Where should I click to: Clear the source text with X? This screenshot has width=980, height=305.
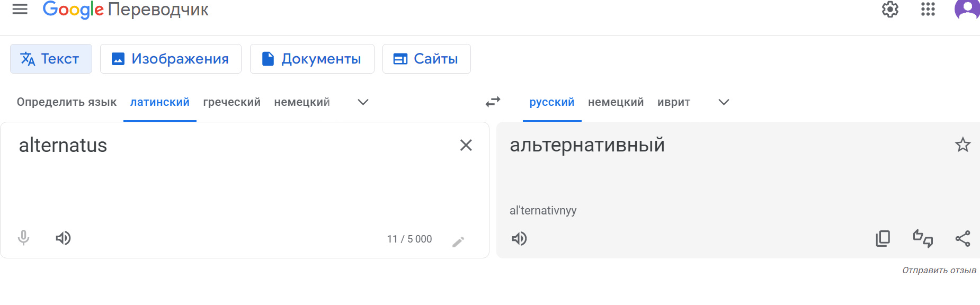pos(466,145)
